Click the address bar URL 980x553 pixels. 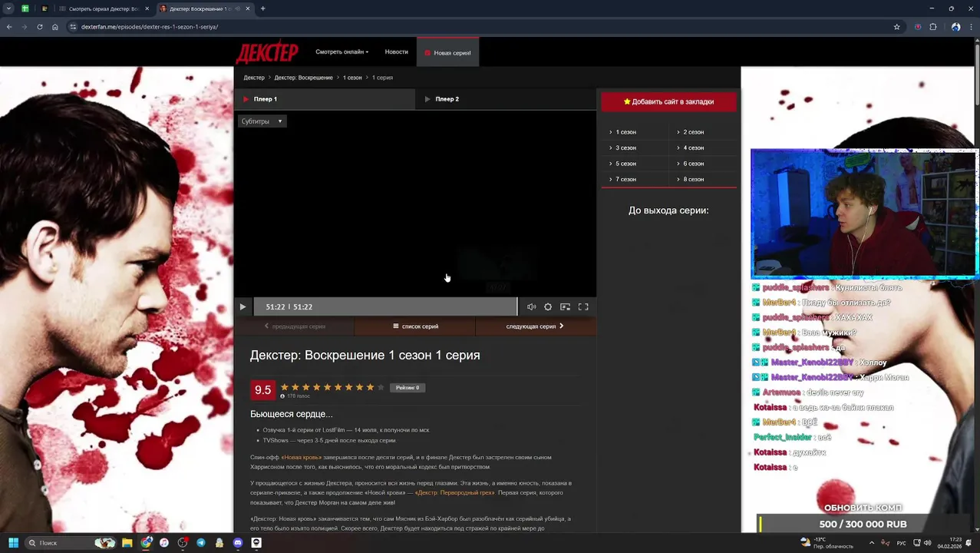[x=150, y=27]
